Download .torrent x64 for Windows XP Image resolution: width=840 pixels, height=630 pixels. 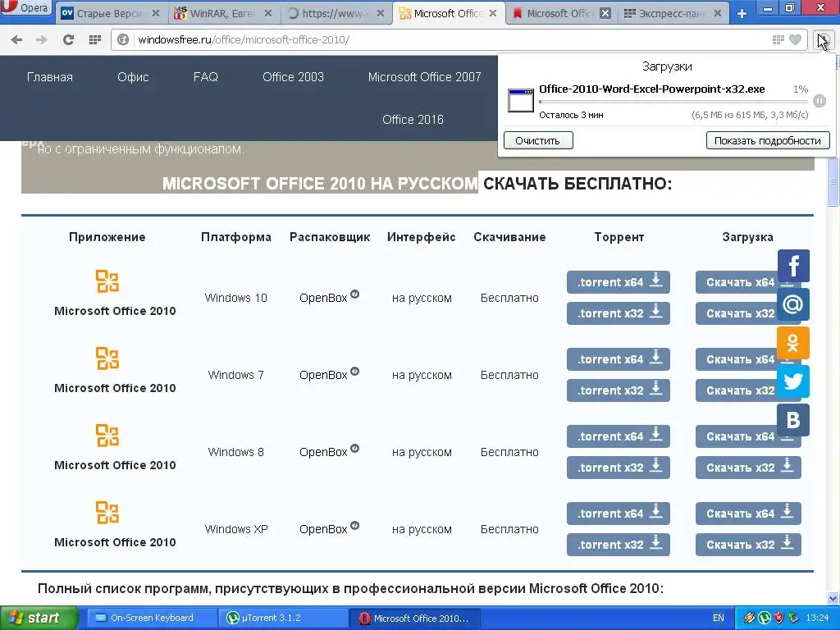tap(619, 514)
